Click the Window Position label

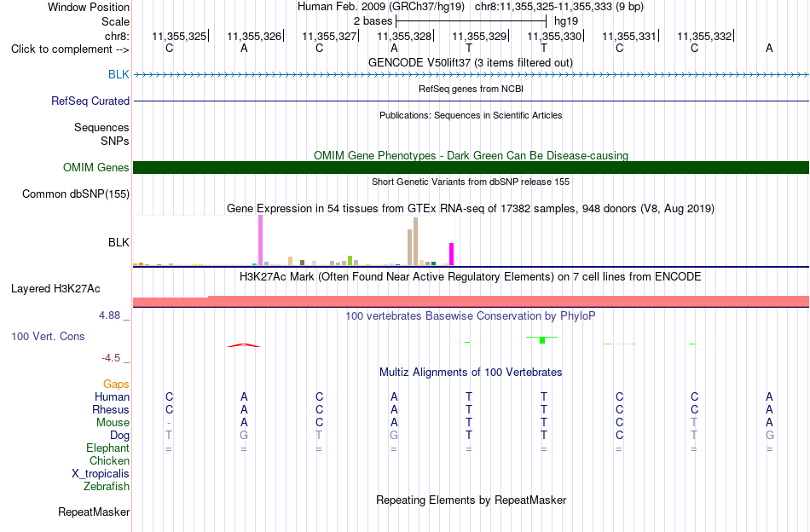89,7
